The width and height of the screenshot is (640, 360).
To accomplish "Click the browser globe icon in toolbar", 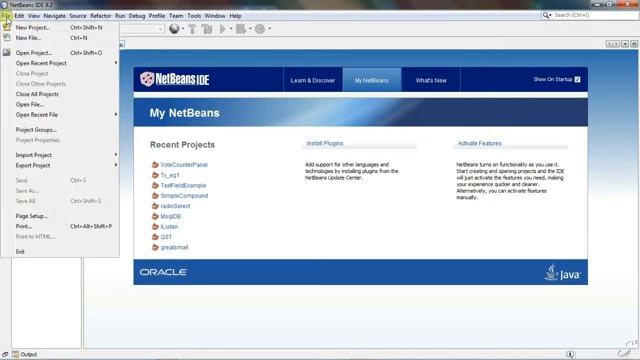I will tap(174, 29).
